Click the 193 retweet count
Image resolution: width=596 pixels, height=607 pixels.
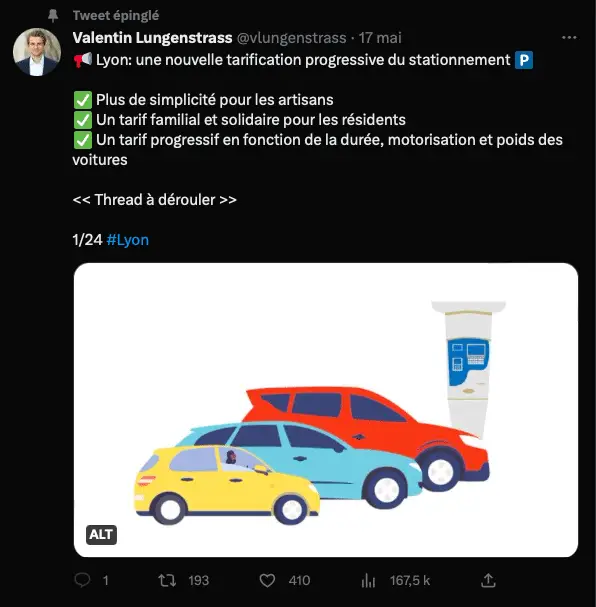point(199,581)
